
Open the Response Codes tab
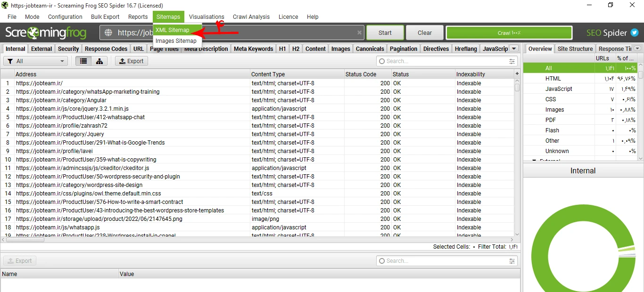[106, 49]
